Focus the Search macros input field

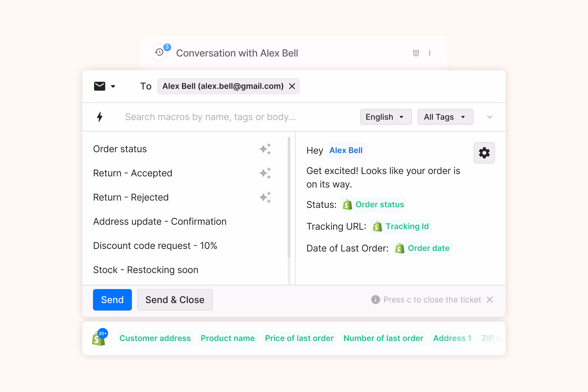pos(210,117)
